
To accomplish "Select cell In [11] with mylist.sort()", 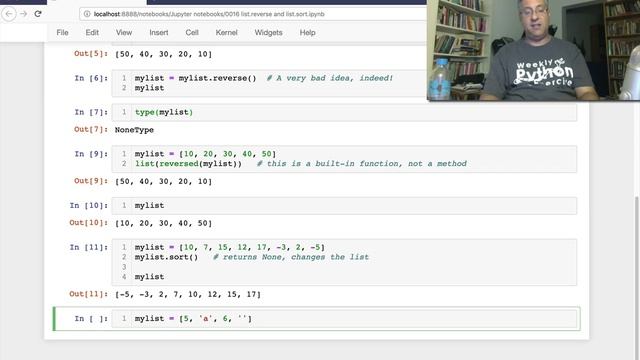I will 344,262.
